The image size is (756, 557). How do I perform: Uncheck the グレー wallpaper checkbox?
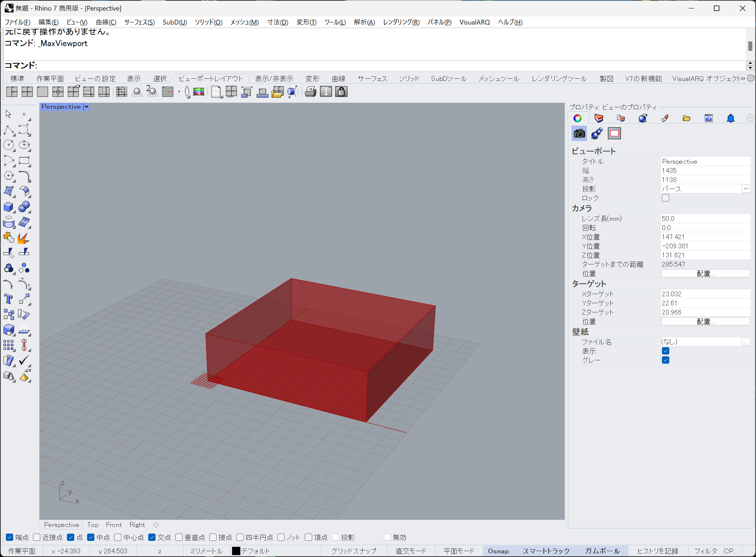(x=665, y=360)
